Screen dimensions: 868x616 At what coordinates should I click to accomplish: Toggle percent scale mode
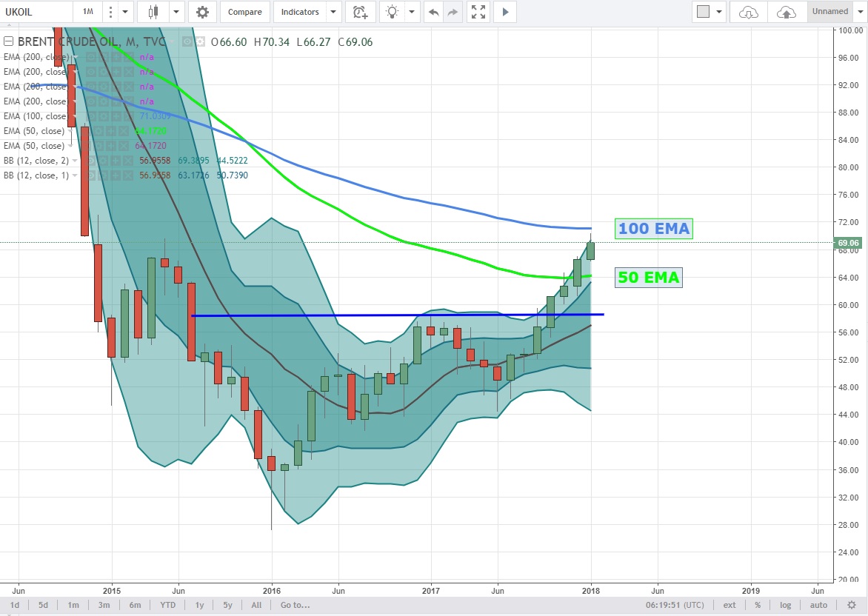pos(758,605)
